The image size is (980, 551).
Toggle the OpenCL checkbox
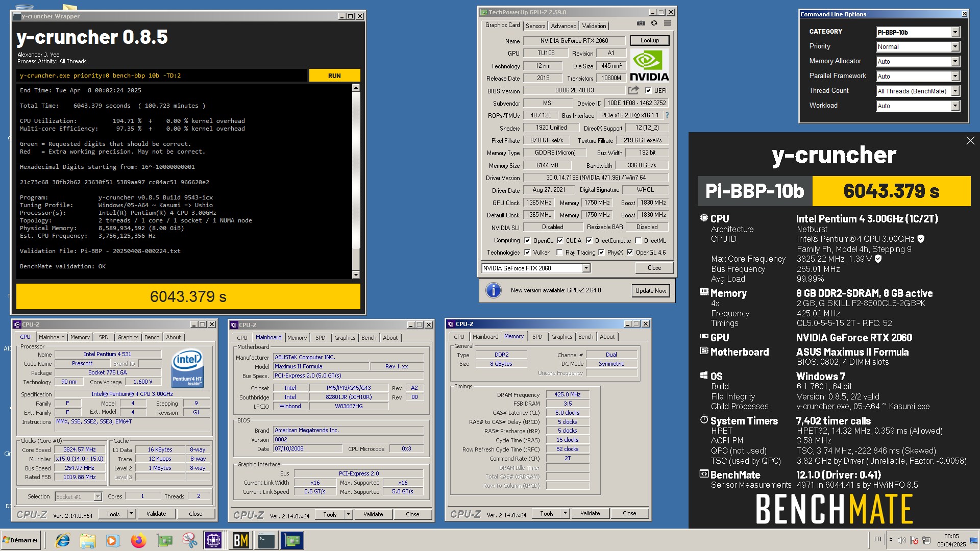pyautogui.click(x=527, y=240)
